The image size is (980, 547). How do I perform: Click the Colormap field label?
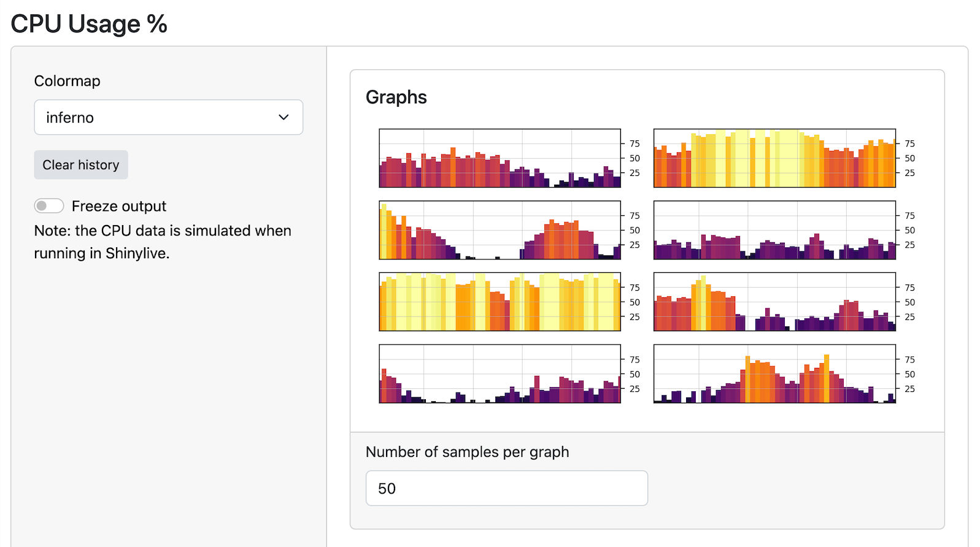(67, 81)
